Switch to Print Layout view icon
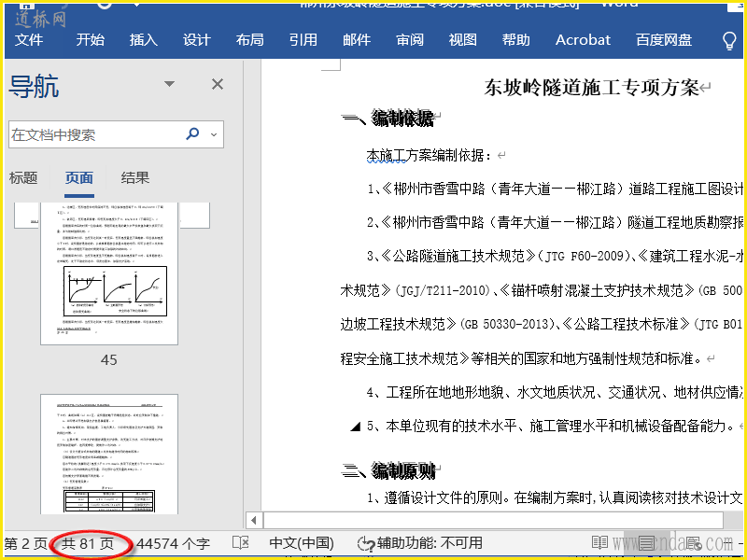The width and height of the screenshot is (747, 560). pos(646,542)
